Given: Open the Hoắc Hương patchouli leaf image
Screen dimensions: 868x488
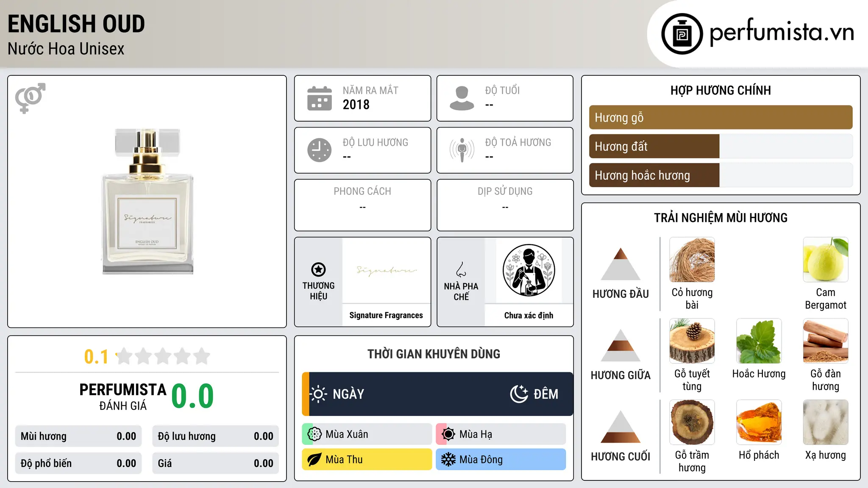Looking at the screenshot, I should click(x=759, y=341).
